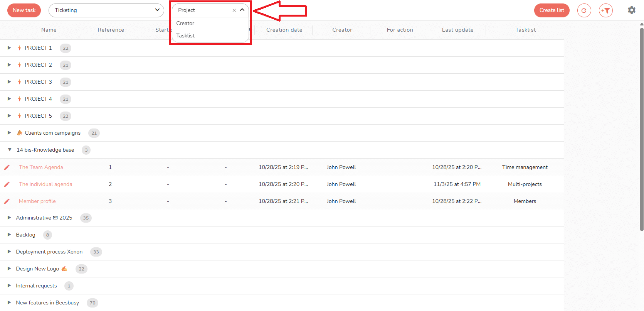The image size is (644, 311).
Task: Click Reference column header
Action: 111,30
